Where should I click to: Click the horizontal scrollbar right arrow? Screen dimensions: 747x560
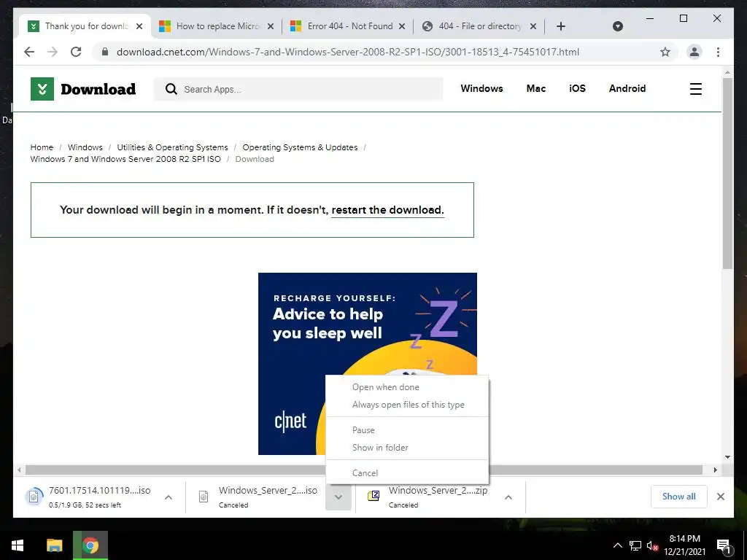point(715,470)
